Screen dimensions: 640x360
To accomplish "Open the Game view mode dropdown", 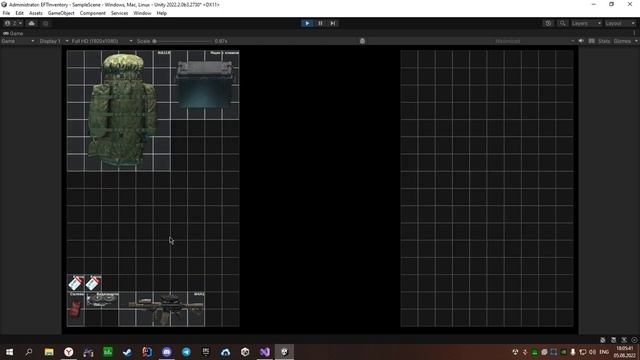I will (18, 41).
